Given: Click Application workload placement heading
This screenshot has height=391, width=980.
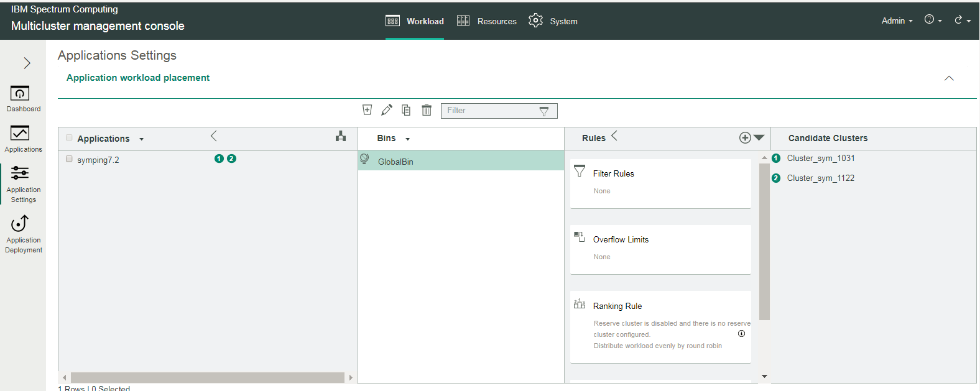Looking at the screenshot, I should coord(138,78).
